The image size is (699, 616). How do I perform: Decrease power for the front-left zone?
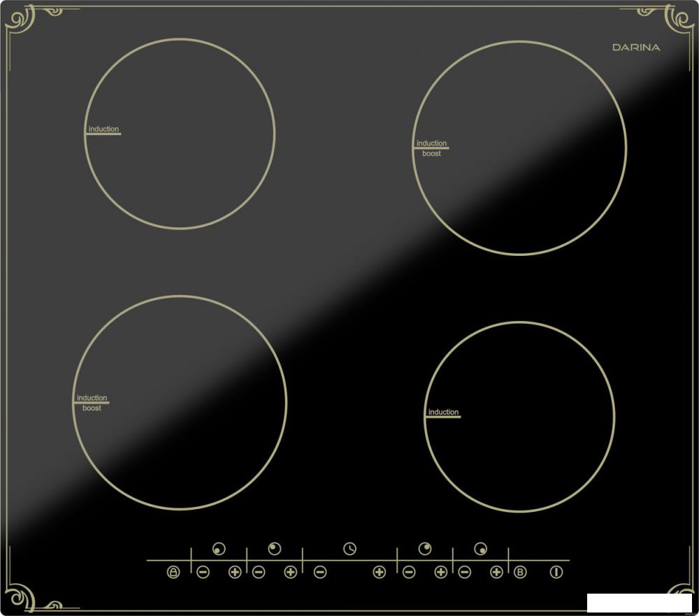(x=203, y=572)
